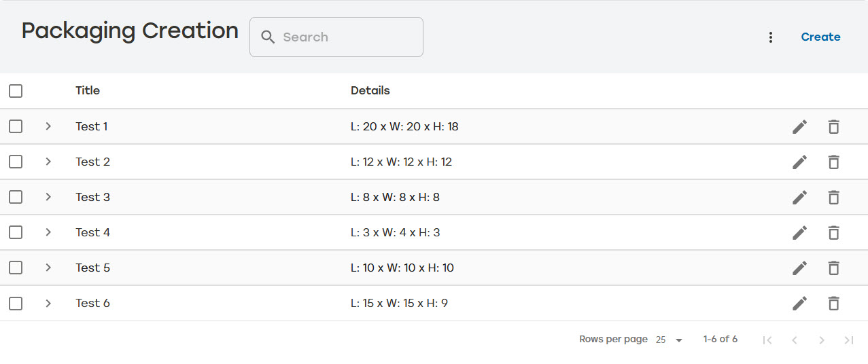Image resolution: width=868 pixels, height=364 pixels.
Task: Go to the next page arrow
Action: 822,340
